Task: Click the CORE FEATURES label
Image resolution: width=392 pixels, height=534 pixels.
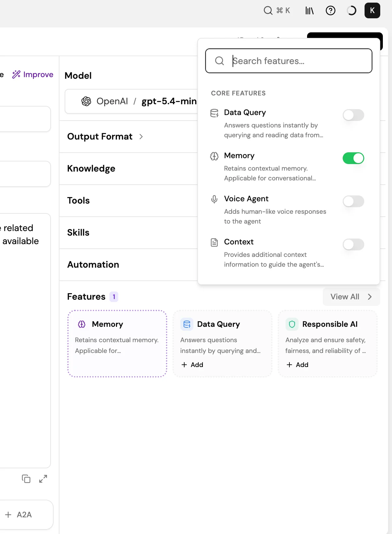Action: [x=238, y=93]
